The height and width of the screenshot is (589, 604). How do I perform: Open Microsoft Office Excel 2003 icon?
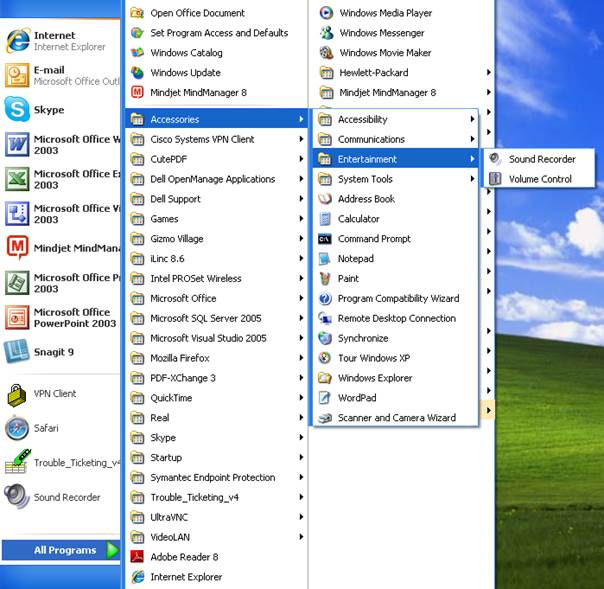[17, 179]
